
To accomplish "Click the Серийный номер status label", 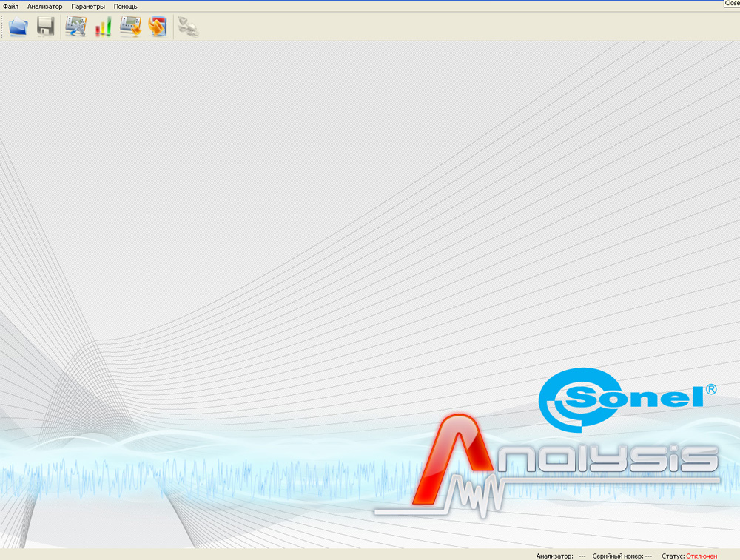I will (618, 556).
